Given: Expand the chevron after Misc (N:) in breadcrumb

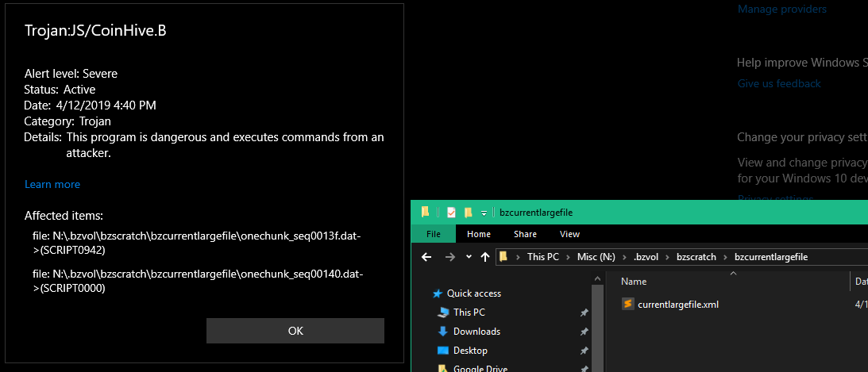Looking at the screenshot, I should click(x=624, y=257).
